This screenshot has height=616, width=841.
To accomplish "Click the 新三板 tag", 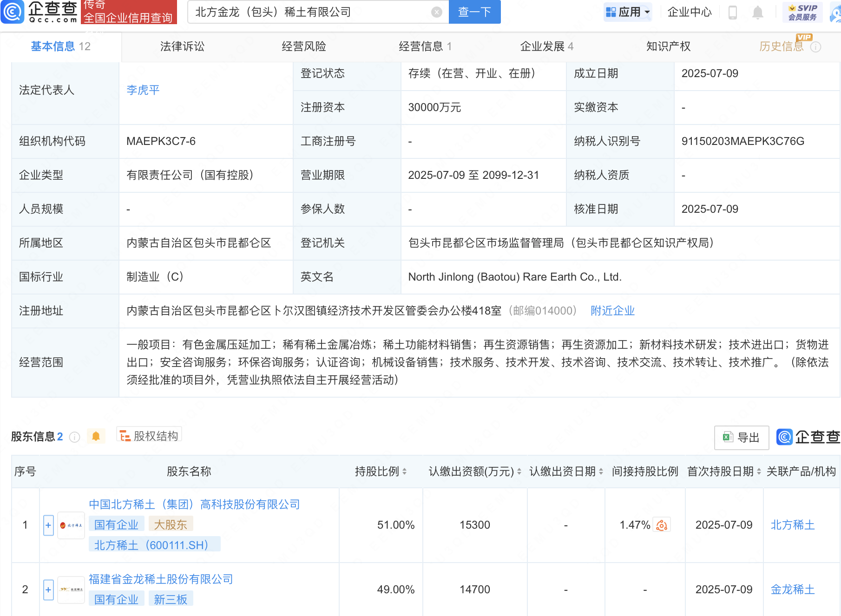I will pos(171,600).
